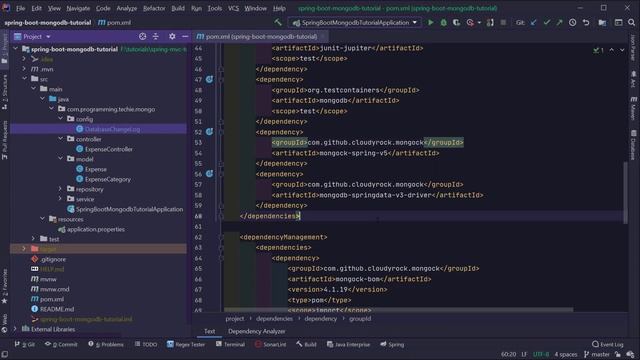Show Git history clock icon

click(573, 23)
